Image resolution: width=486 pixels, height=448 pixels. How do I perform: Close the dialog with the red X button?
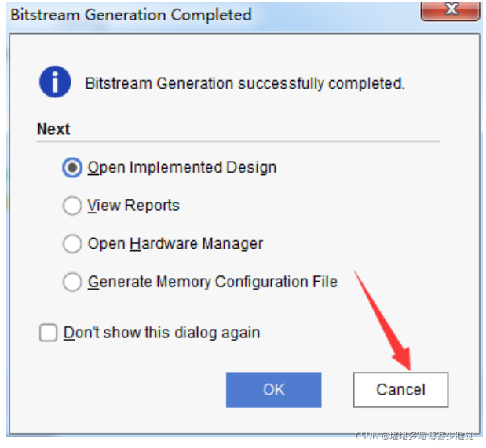(450, 10)
